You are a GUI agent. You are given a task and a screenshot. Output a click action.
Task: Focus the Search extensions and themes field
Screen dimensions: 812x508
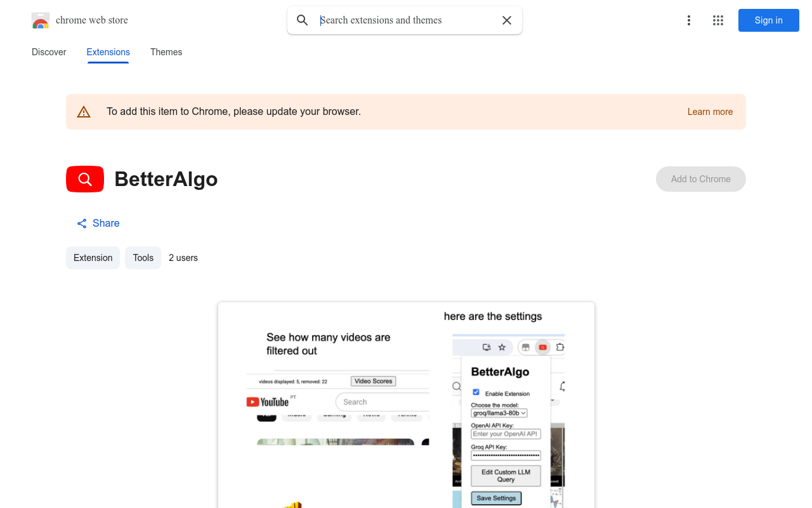pos(406,20)
